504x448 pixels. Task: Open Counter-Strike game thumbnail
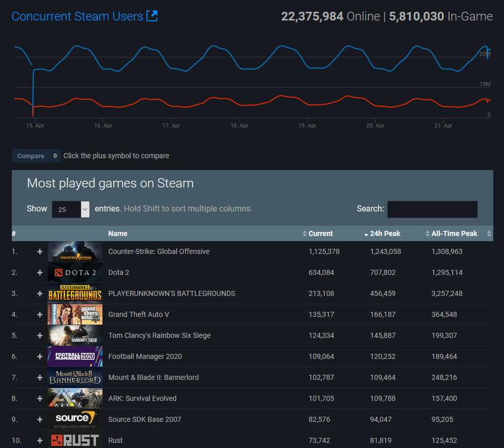point(75,251)
